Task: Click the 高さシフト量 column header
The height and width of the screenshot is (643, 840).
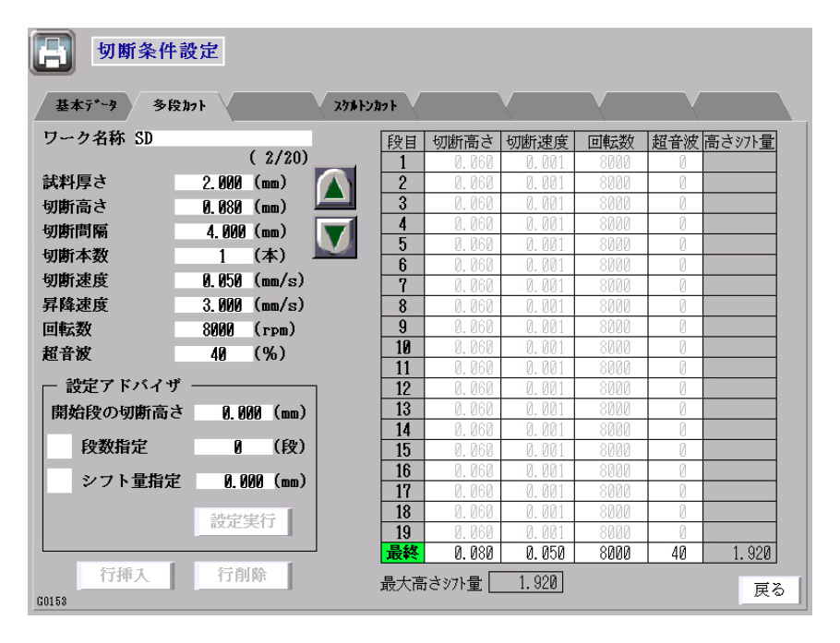Action: [x=739, y=142]
